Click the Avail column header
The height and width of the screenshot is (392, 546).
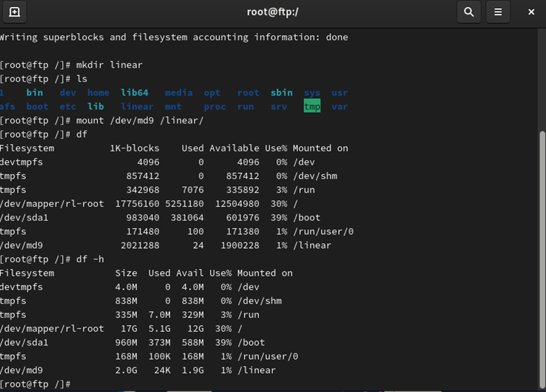pyautogui.click(x=190, y=273)
